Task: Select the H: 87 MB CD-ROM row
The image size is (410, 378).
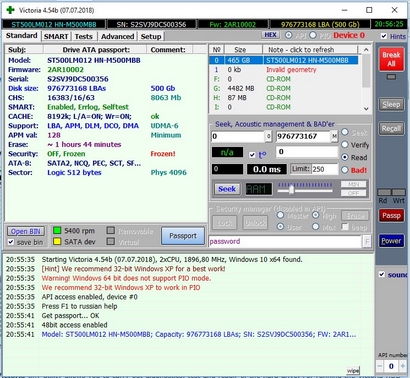Action: coord(284,97)
